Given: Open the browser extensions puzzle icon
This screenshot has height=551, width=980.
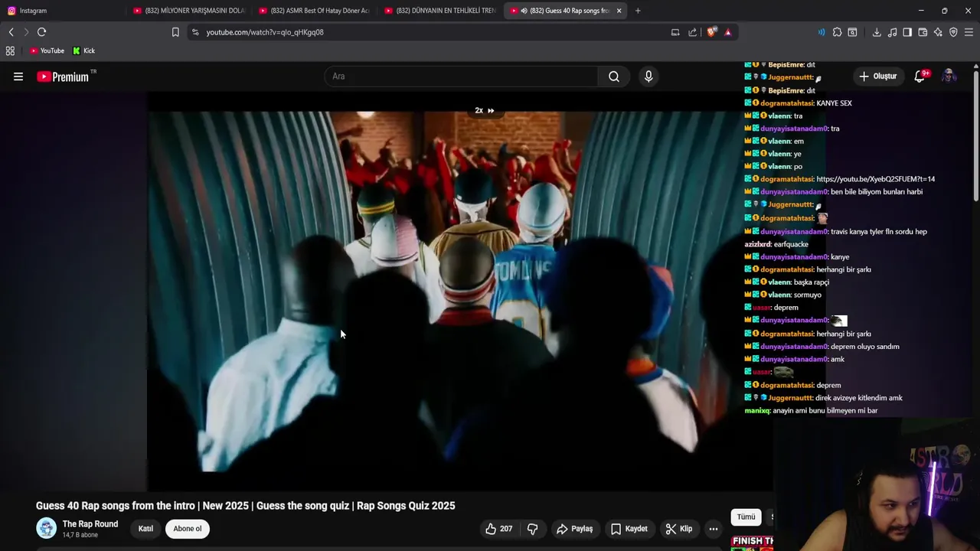Looking at the screenshot, I should (x=837, y=32).
